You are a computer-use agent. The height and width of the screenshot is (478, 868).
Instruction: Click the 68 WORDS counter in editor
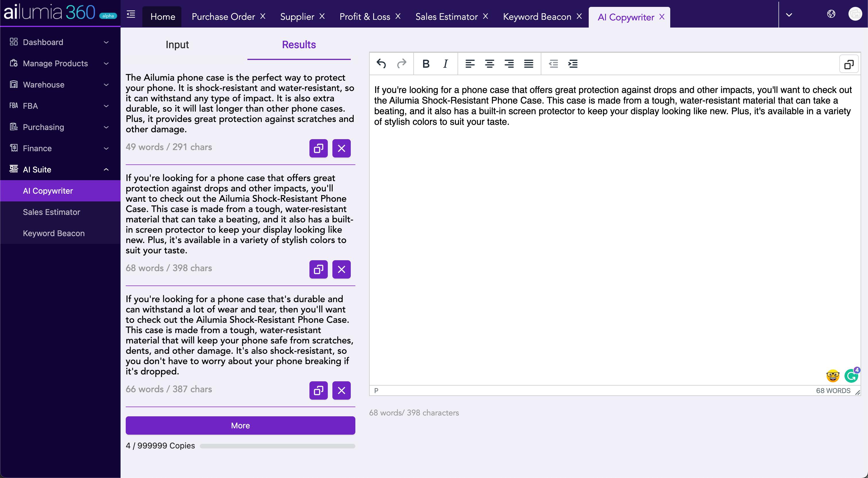click(833, 390)
